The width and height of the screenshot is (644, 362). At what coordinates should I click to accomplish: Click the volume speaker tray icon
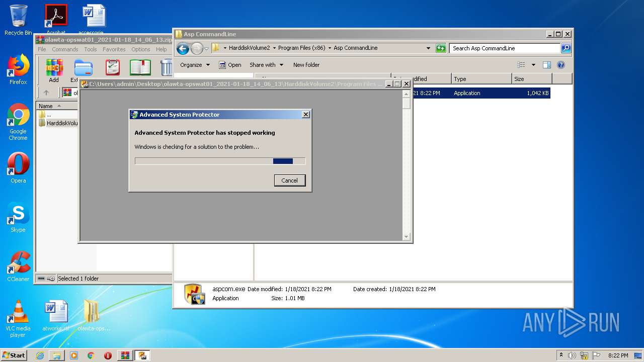(x=572, y=355)
